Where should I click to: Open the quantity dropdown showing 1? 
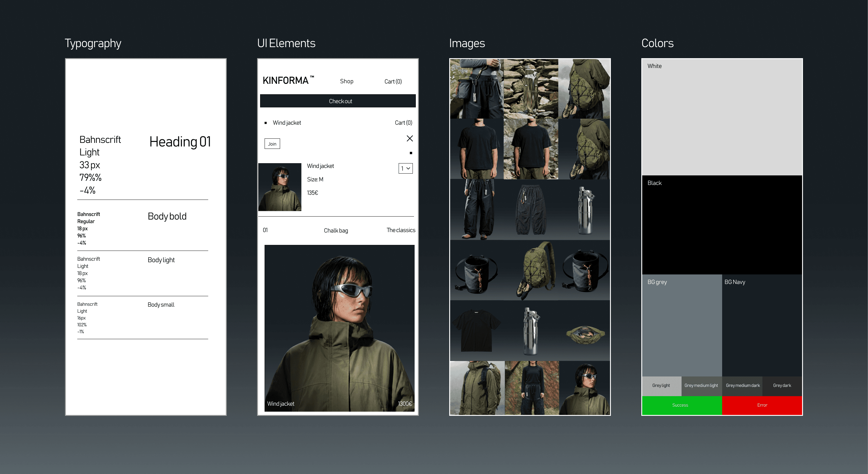coord(405,169)
